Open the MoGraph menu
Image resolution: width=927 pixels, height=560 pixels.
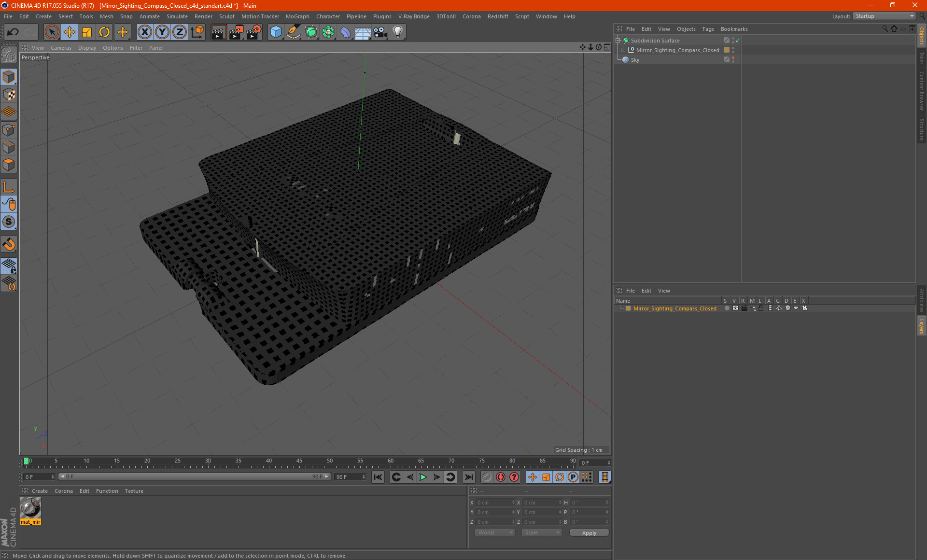pyautogui.click(x=297, y=16)
